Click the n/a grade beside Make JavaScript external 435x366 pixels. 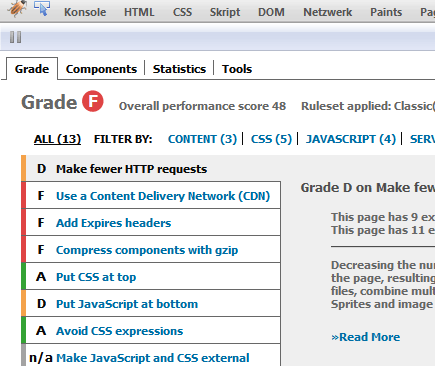click(41, 358)
